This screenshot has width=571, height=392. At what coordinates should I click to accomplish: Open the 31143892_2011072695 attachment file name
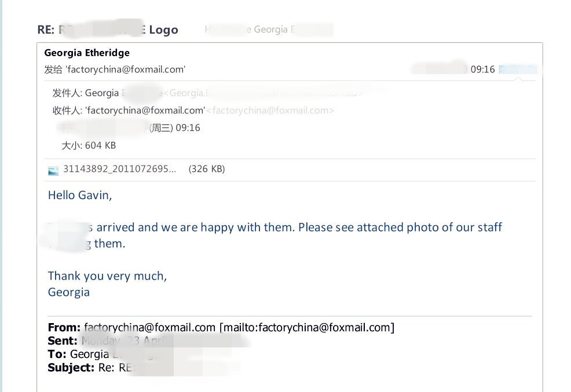click(x=119, y=169)
